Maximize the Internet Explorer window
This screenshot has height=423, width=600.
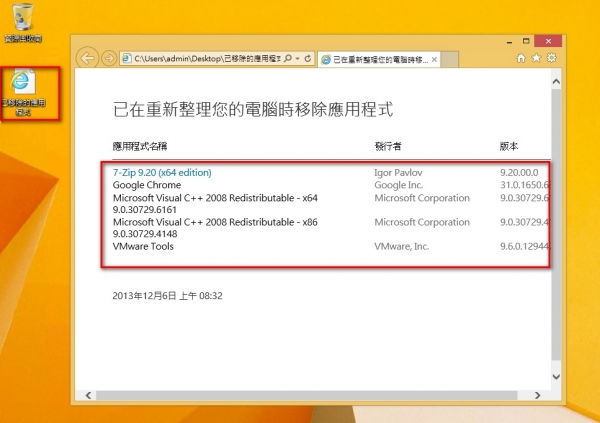tap(526, 41)
